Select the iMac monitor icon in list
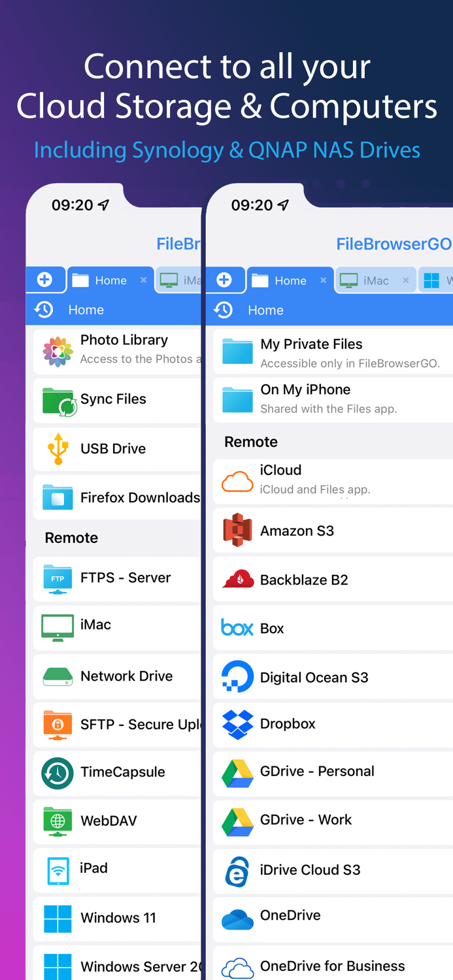 (x=58, y=627)
